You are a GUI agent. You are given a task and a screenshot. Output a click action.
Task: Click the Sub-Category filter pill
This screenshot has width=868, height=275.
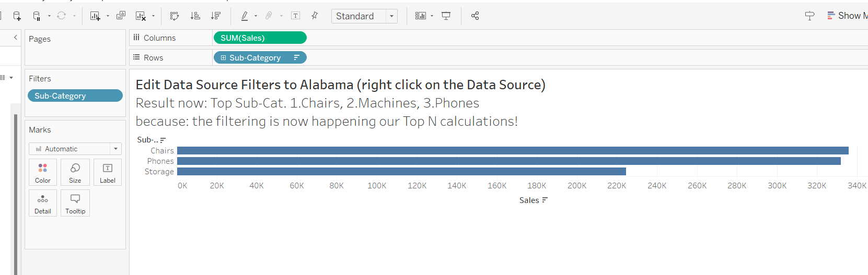click(x=75, y=96)
